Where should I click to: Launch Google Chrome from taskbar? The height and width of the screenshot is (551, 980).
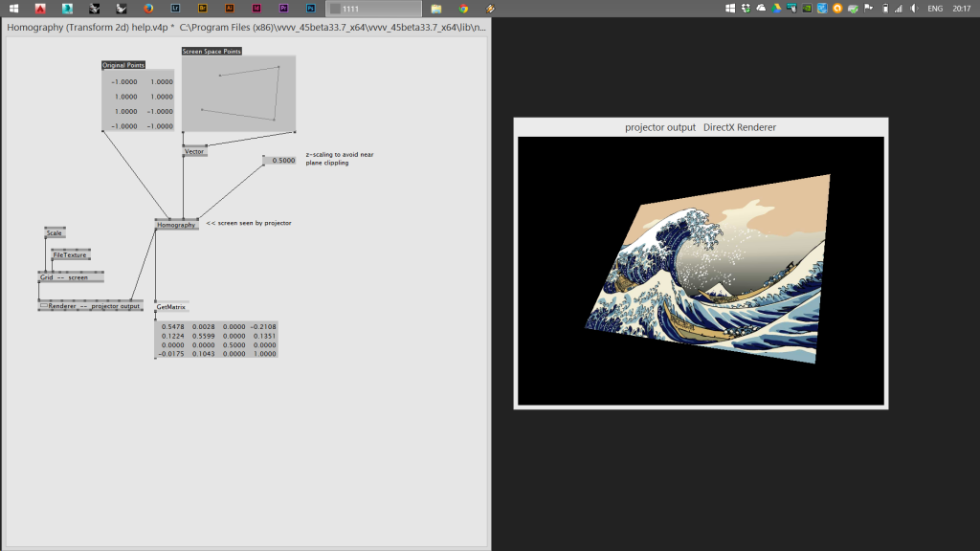click(463, 9)
